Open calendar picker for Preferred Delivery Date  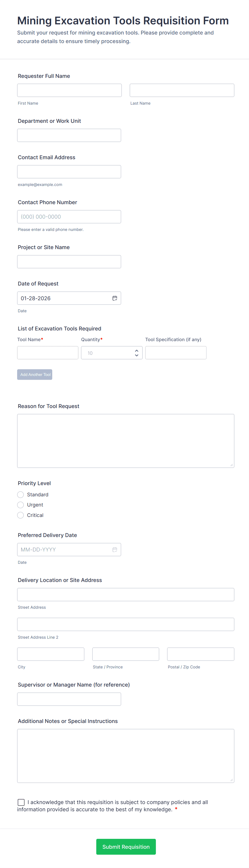[115, 550]
